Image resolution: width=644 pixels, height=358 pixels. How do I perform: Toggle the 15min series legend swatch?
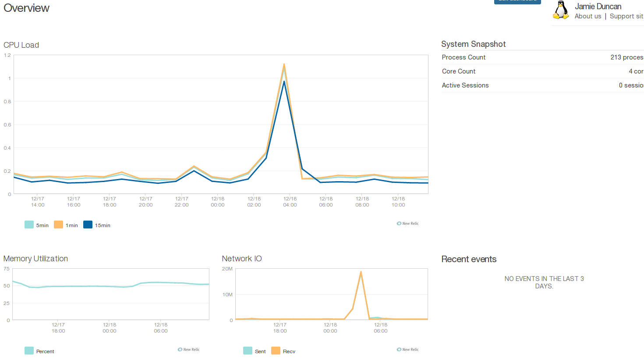point(88,225)
